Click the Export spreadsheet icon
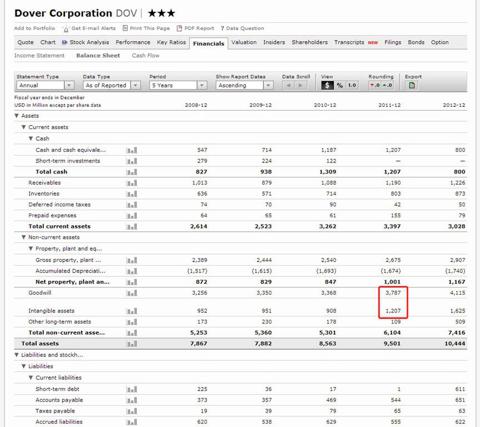Viewport: 480px width, 427px height. coord(412,85)
